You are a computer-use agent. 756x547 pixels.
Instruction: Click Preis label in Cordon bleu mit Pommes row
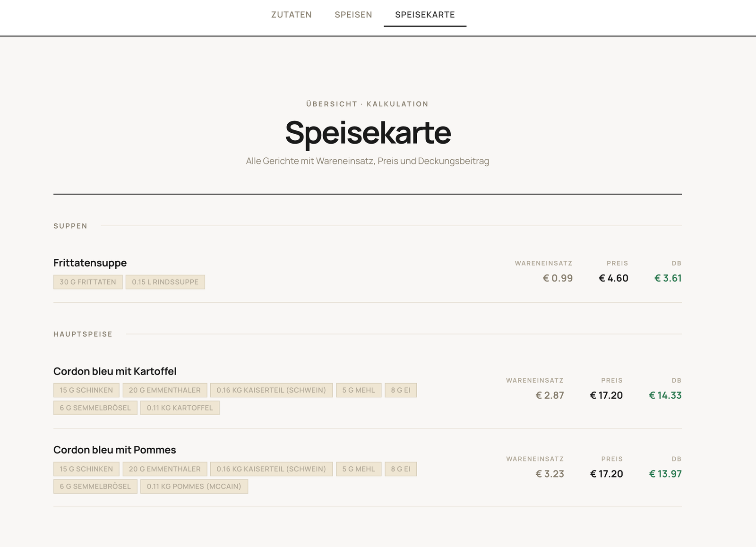(x=612, y=459)
